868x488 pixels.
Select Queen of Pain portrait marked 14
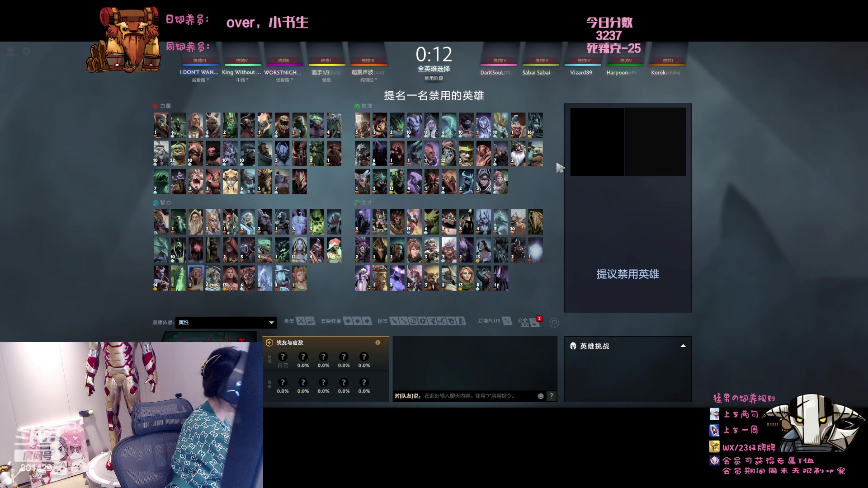(161, 278)
